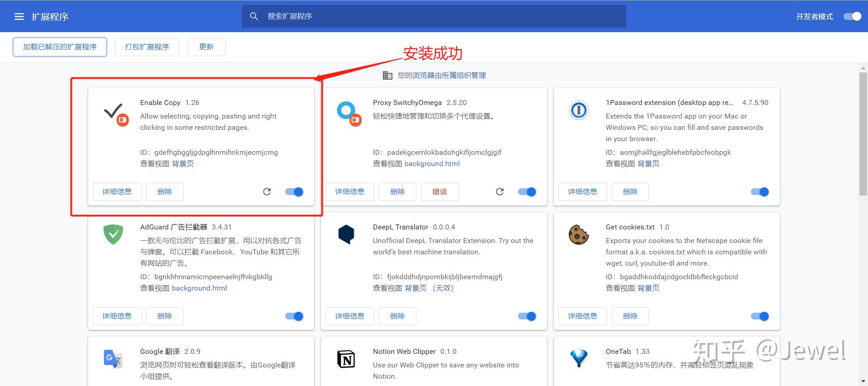Image resolution: width=868 pixels, height=386 pixels.
Task: Open 1Password 背景页 link
Action: coord(648,164)
